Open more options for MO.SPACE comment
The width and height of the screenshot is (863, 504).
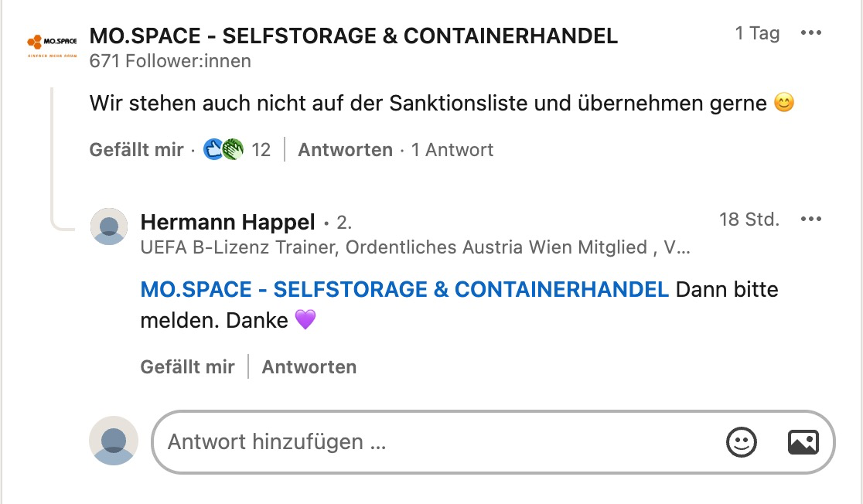810,33
